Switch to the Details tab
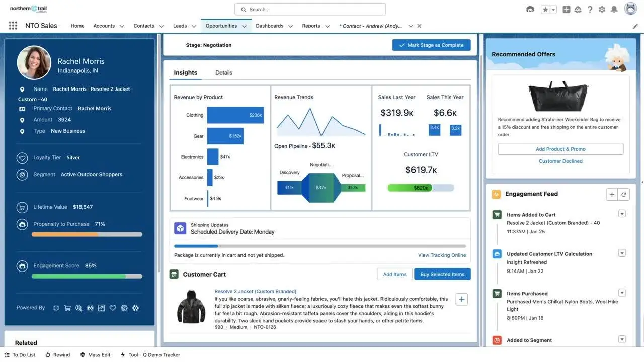 (223, 72)
